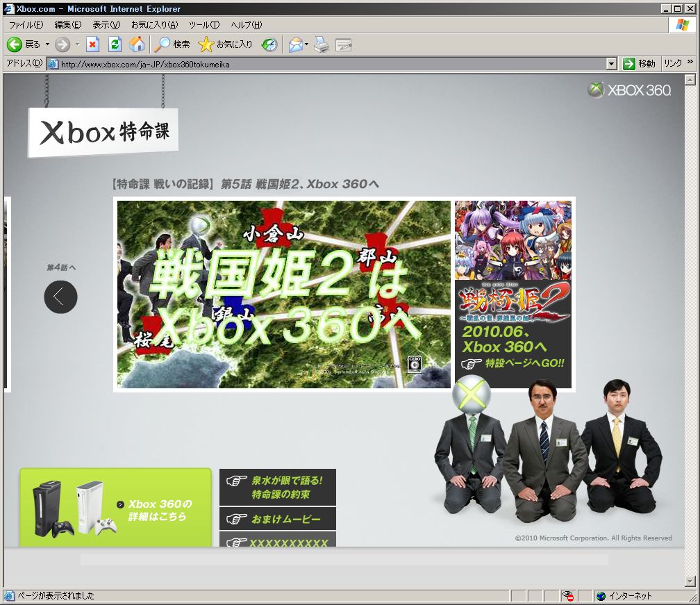Click the Xbox特命課 hanging sign
Image resolution: width=700 pixels, height=605 pixels.
tap(103, 132)
